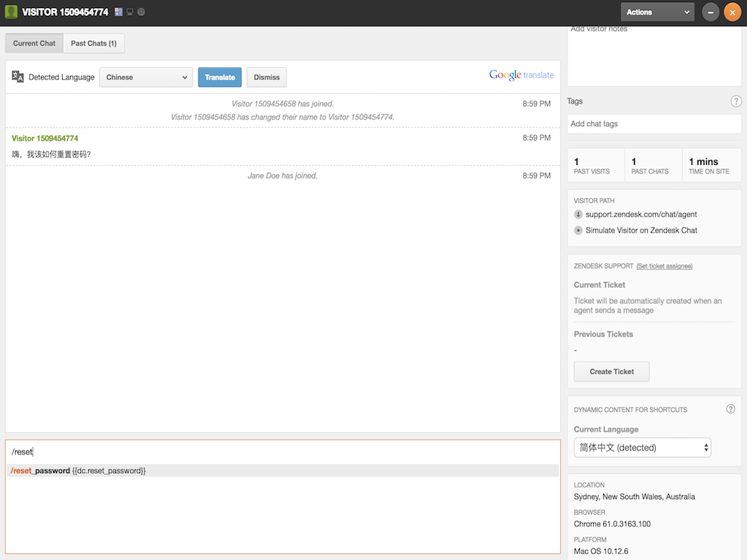
Task: Open help for Dynamic Content for Shortcuts
Action: [x=730, y=409]
